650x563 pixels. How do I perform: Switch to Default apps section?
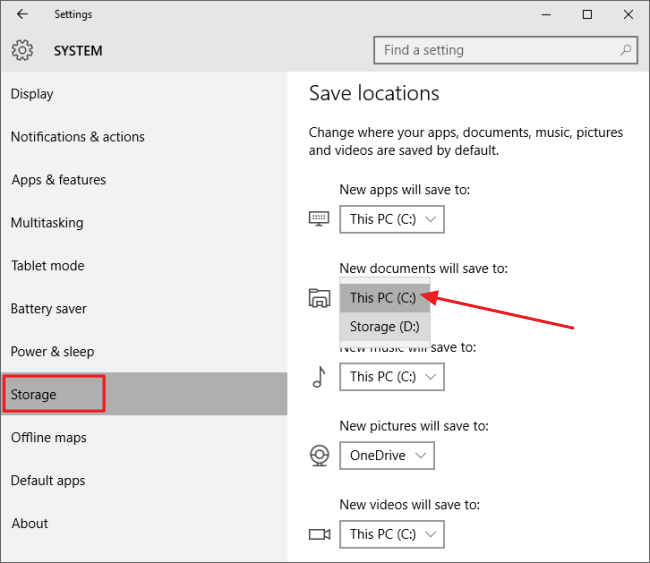coord(50,480)
